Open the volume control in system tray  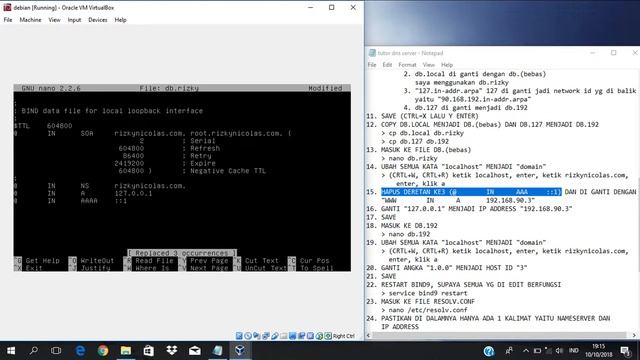click(559, 351)
